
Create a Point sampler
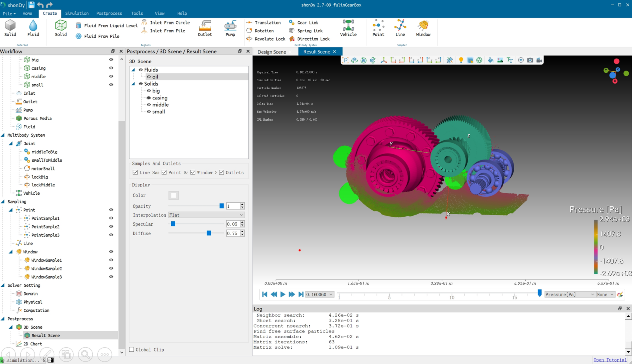[x=378, y=28]
